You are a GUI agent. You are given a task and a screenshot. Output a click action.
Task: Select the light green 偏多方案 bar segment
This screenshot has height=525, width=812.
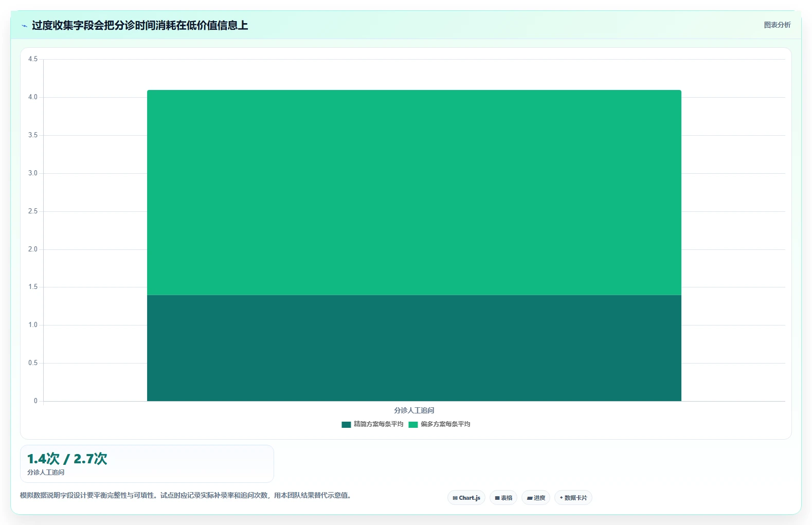click(414, 192)
